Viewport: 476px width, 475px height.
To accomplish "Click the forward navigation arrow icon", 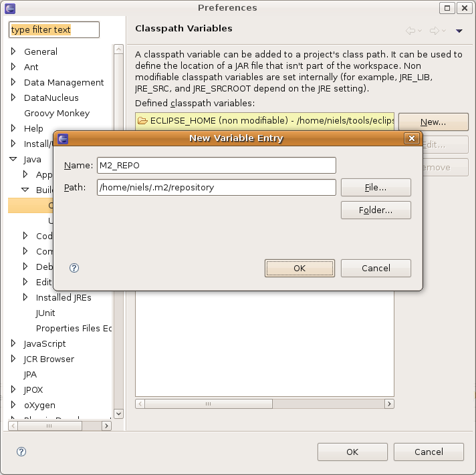I will (x=435, y=31).
